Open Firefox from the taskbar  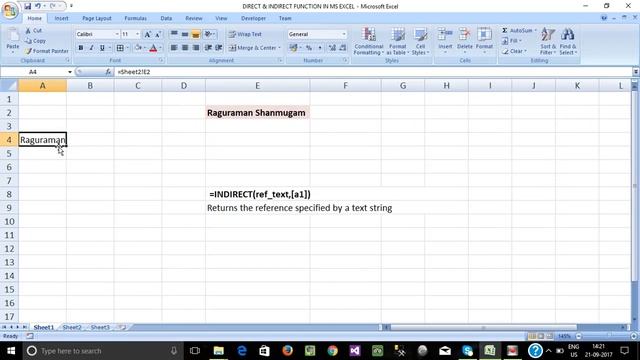287,351
